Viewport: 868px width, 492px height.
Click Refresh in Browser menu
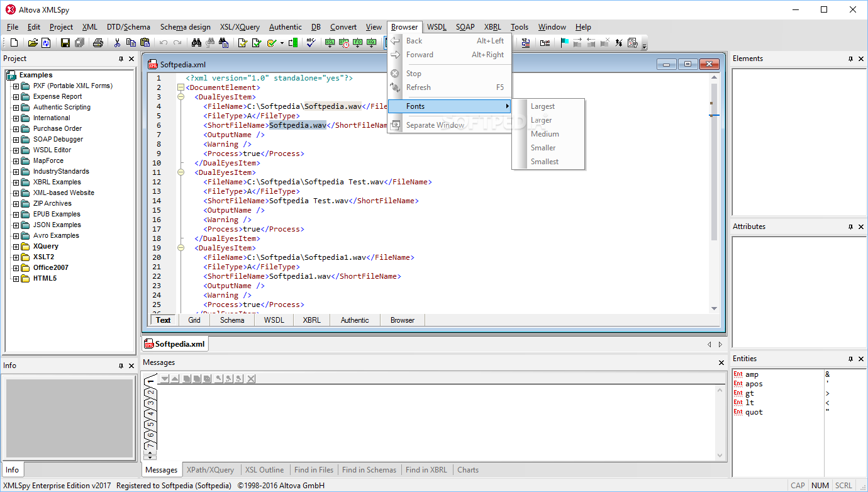pos(449,87)
